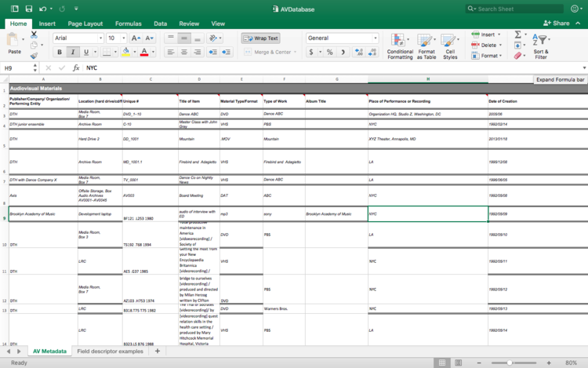
Task: Click the text orientation icon
Action: tap(213, 38)
